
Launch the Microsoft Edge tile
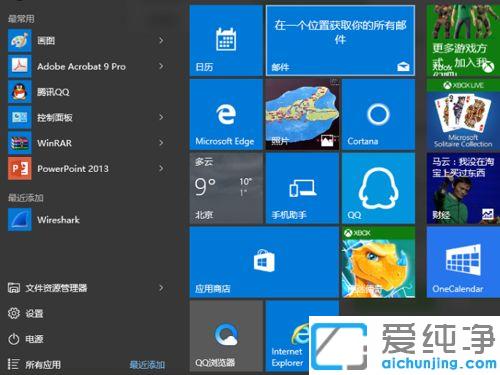(x=226, y=114)
